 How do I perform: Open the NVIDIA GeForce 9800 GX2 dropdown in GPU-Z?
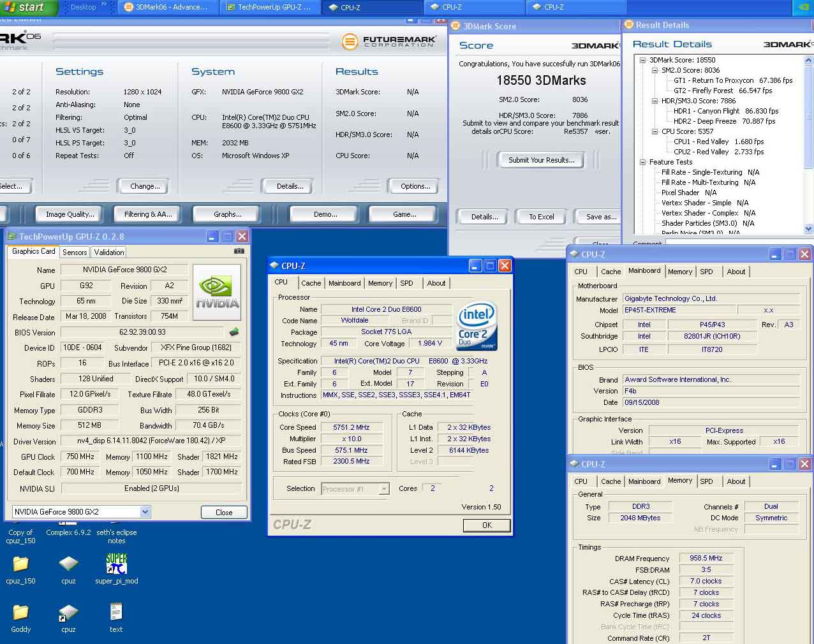[145, 511]
